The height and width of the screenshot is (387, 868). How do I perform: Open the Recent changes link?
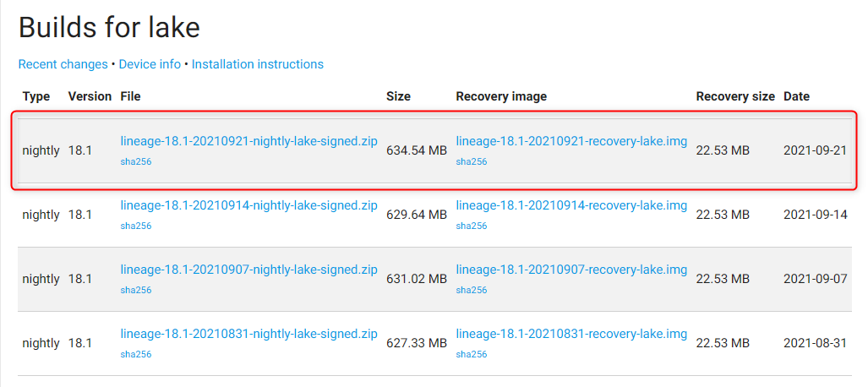coord(63,64)
